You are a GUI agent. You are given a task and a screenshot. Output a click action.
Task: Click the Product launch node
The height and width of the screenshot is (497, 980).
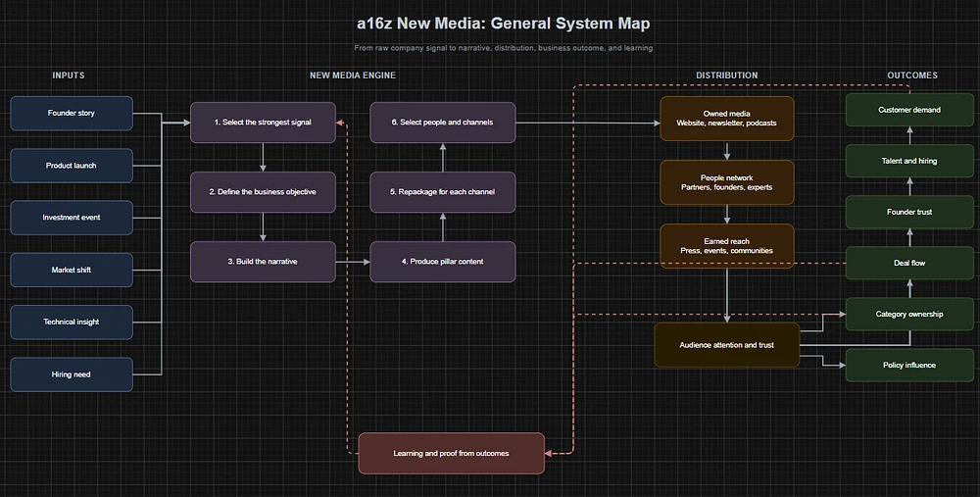coord(72,166)
